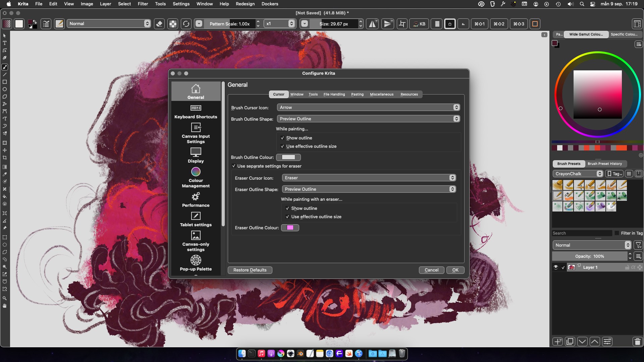
Task: Delete layer with the trash icon
Action: coord(637,342)
